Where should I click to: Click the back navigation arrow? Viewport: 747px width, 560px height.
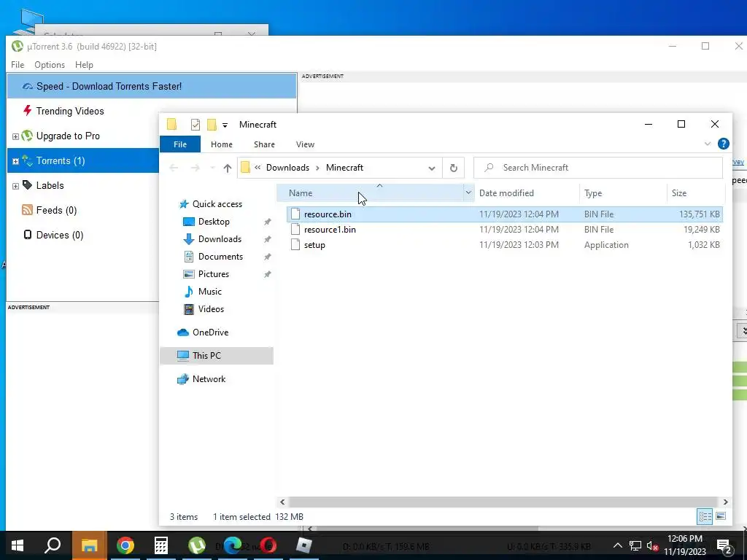pos(174,168)
